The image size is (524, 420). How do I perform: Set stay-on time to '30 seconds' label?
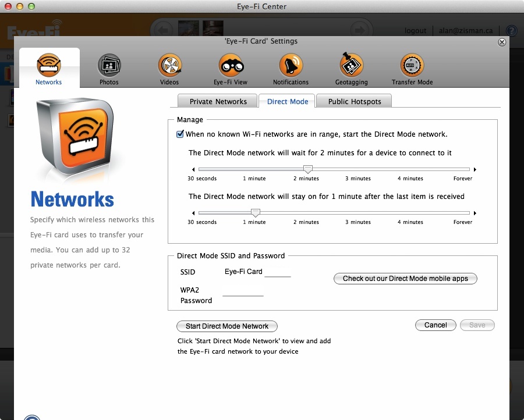click(202, 222)
